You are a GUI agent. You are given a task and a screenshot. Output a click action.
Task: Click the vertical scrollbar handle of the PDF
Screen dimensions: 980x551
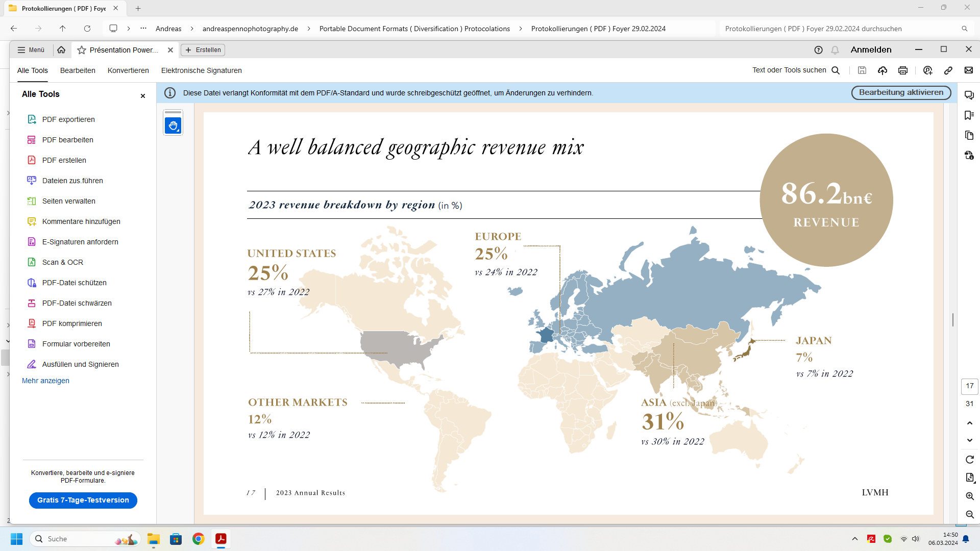953,320
